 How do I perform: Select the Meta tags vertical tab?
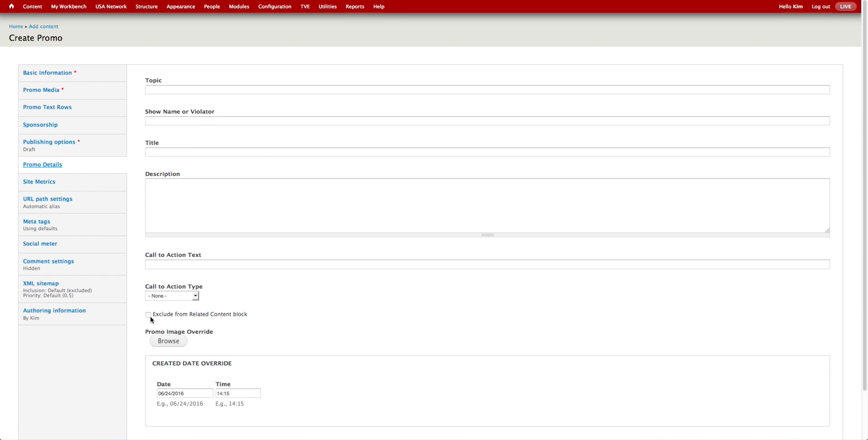(36, 221)
